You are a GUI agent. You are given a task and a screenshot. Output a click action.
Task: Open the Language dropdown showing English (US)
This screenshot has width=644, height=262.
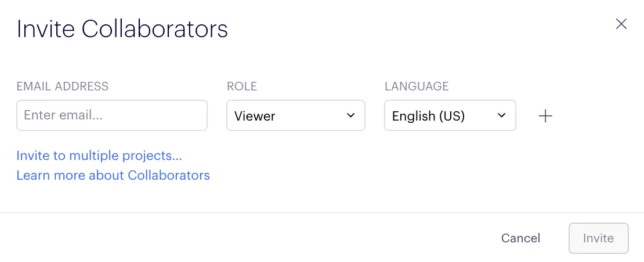coord(450,115)
